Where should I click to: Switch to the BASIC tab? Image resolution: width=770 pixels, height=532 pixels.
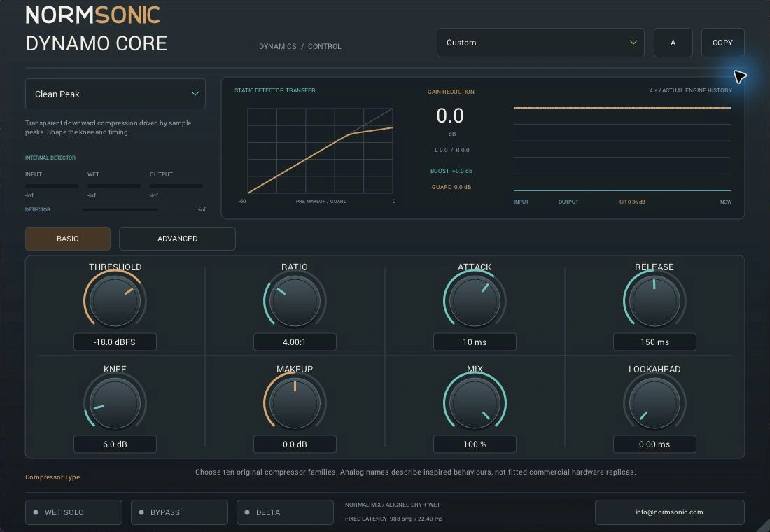[x=68, y=239]
